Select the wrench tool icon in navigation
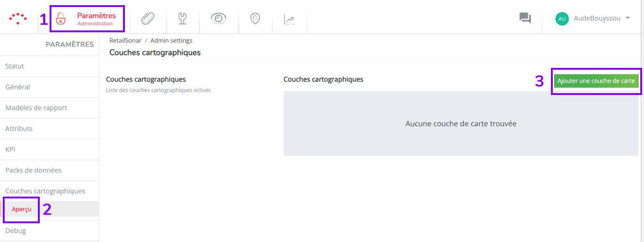Image resolution: width=644 pixels, height=242 pixels. click(x=182, y=19)
